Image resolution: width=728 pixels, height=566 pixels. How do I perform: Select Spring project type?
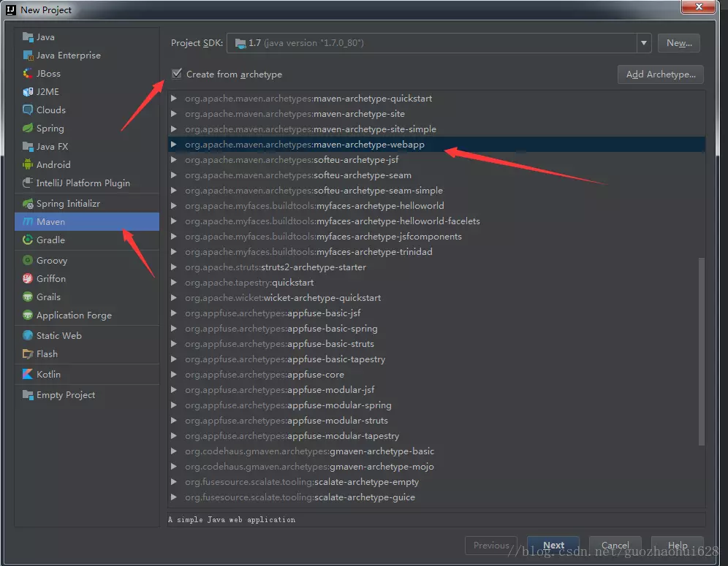(87, 128)
